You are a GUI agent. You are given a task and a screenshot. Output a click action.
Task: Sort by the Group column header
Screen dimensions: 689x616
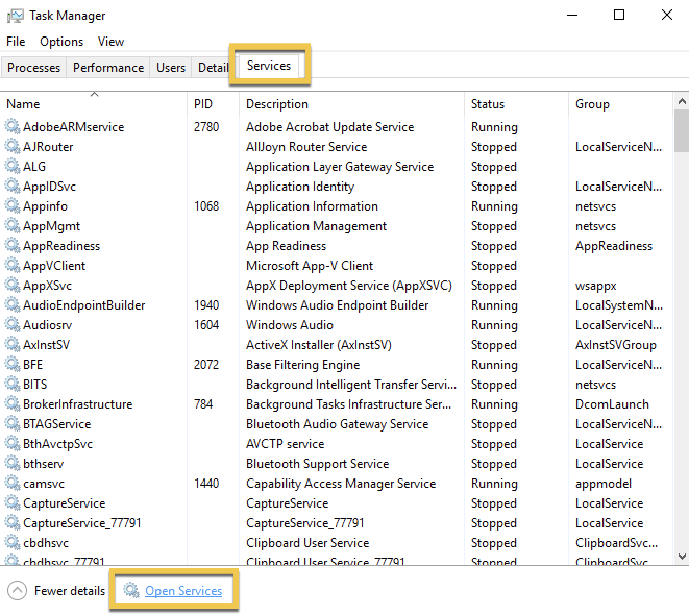click(621, 104)
